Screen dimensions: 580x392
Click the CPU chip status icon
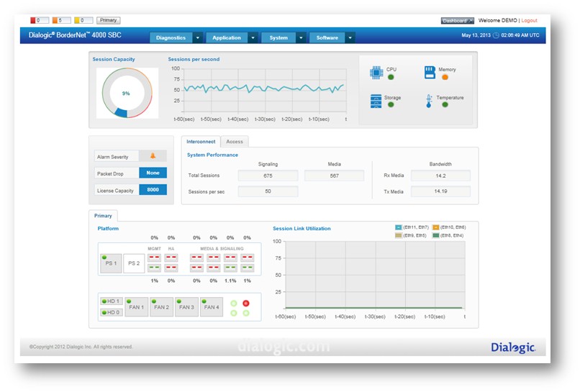pyautogui.click(x=376, y=72)
